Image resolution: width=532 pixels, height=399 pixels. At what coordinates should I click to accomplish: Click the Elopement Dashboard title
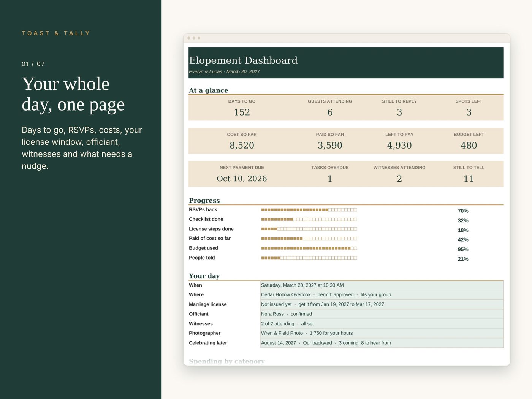coord(243,60)
